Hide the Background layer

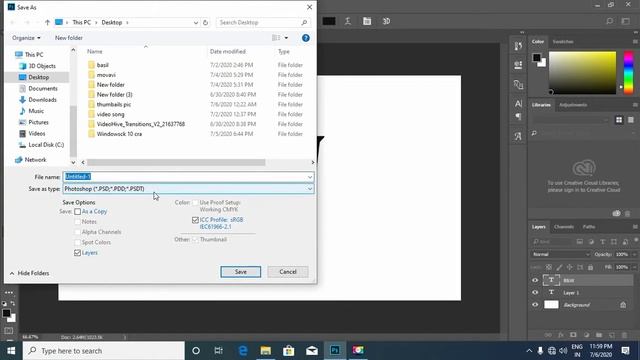tap(535, 305)
